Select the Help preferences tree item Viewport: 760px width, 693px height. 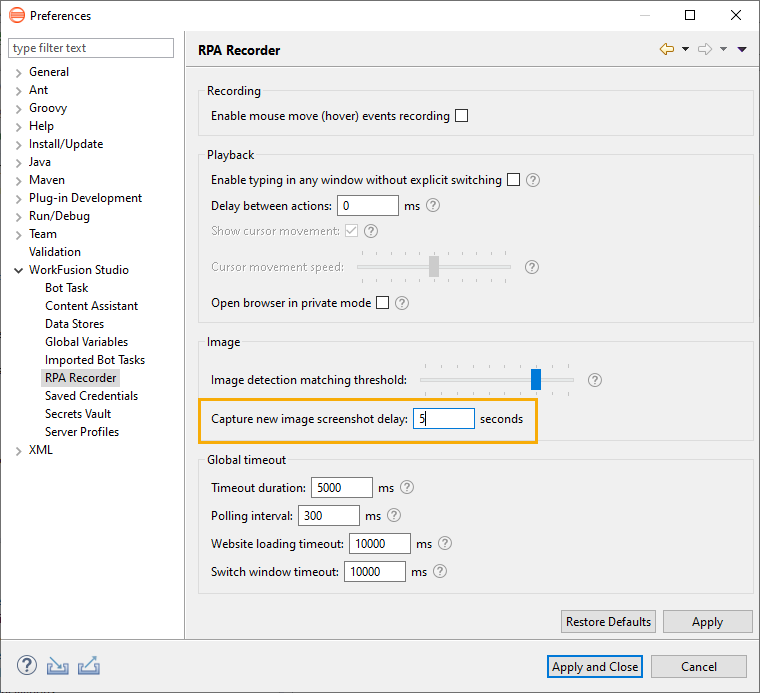pyautogui.click(x=41, y=126)
